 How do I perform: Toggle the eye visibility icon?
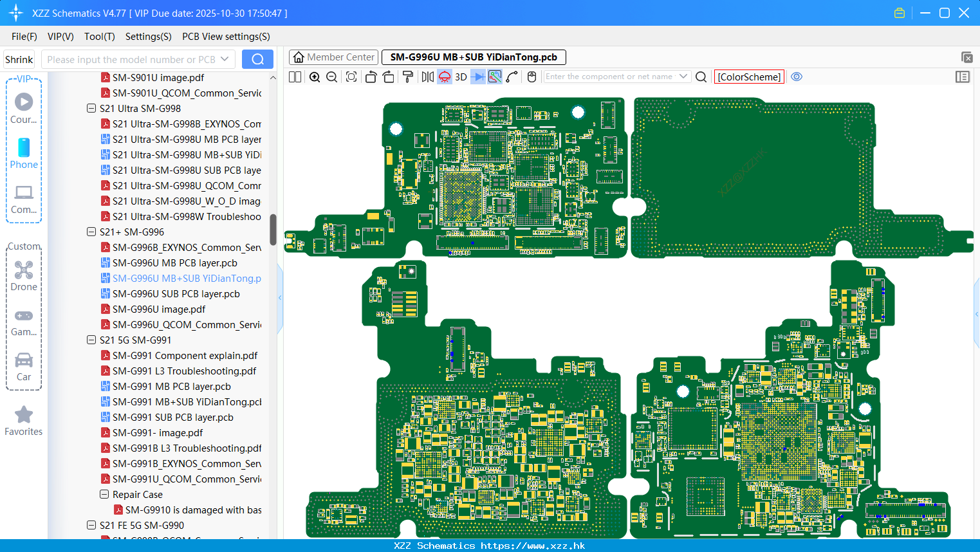click(x=797, y=77)
